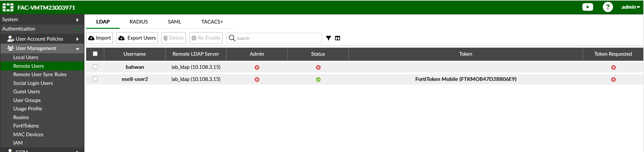644x152 pixels.
Task: Switch to the RADIUS tab
Action: [x=139, y=21]
